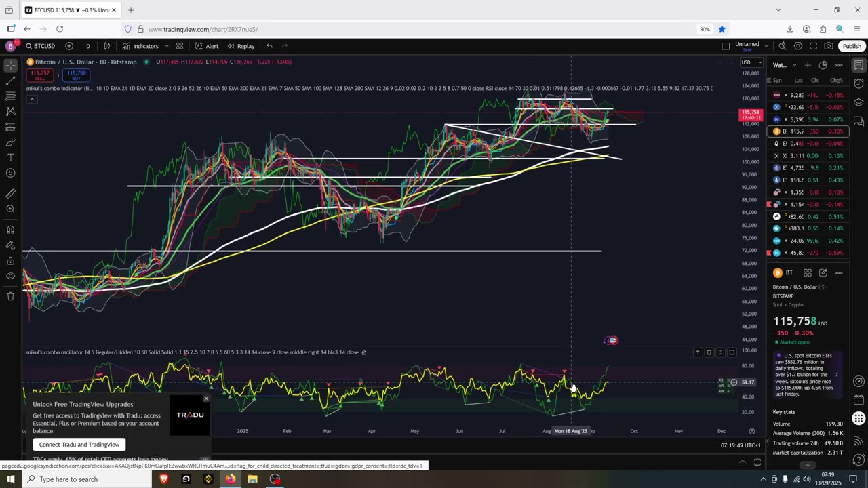Add a symbol to compare
The width and height of the screenshot is (868, 488).
pyautogui.click(x=69, y=46)
